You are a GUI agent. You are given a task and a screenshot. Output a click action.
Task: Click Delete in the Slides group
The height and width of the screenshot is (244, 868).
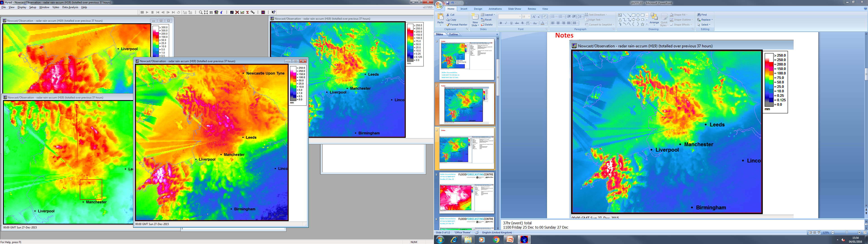[487, 25]
